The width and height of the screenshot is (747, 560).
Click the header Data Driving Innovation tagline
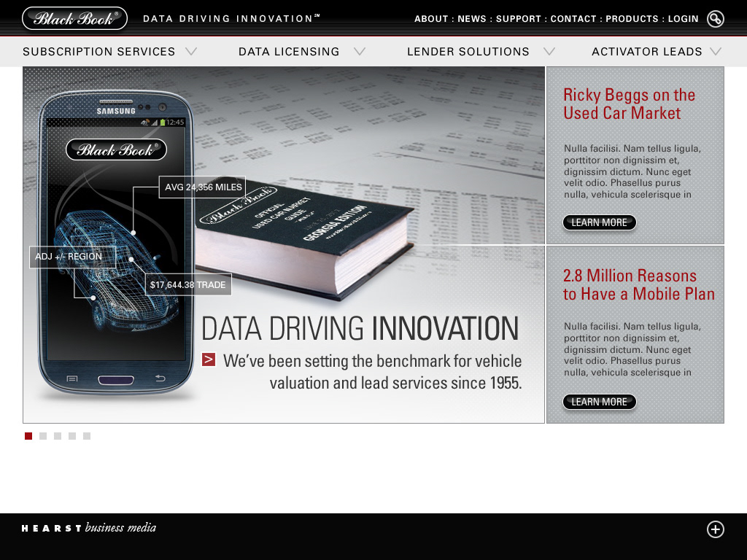[x=231, y=18]
